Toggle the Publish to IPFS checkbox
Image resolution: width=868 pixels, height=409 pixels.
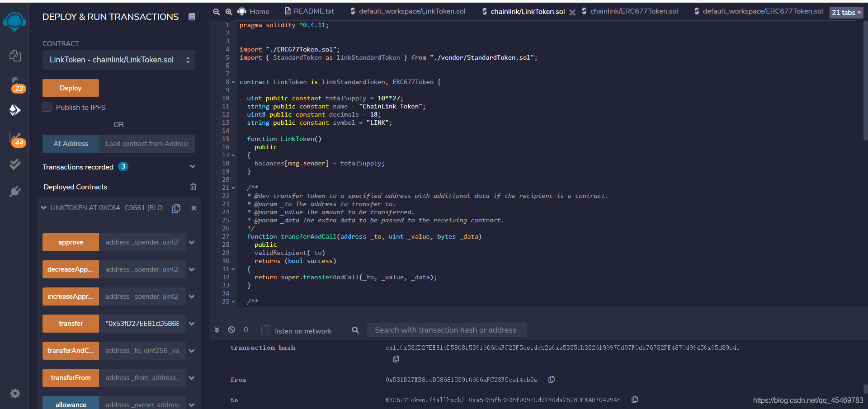[47, 107]
